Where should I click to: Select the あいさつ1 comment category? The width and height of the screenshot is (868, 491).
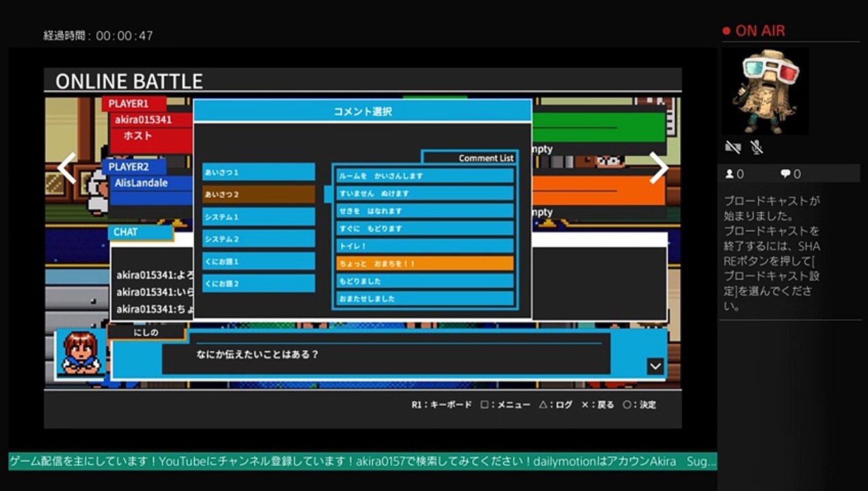point(259,172)
